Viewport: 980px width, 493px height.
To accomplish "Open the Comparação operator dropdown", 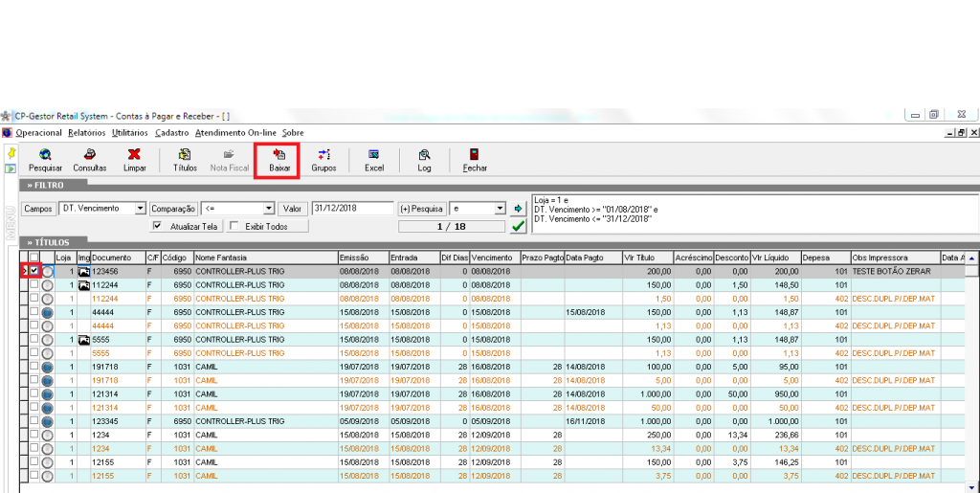I will click(269, 209).
